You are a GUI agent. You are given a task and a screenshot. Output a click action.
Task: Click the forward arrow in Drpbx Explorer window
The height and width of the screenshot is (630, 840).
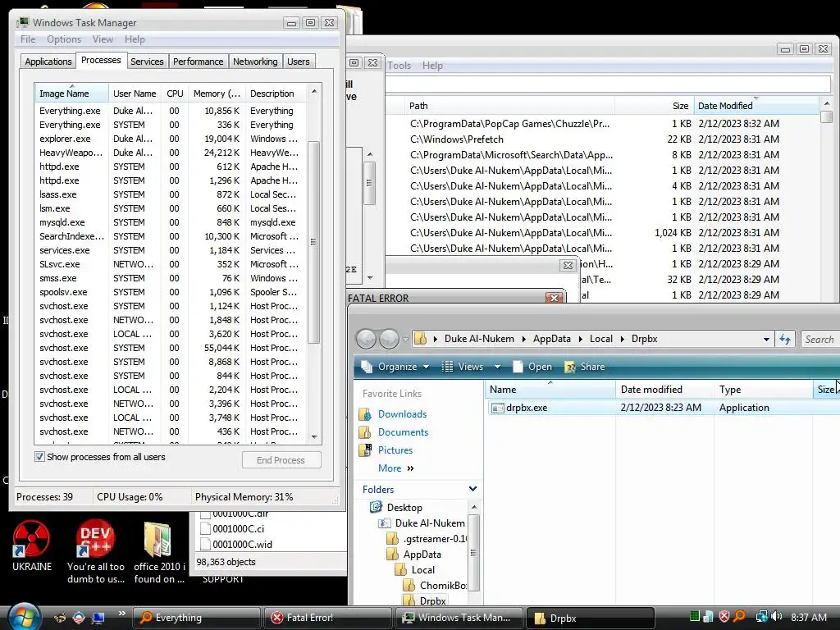pos(390,339)
